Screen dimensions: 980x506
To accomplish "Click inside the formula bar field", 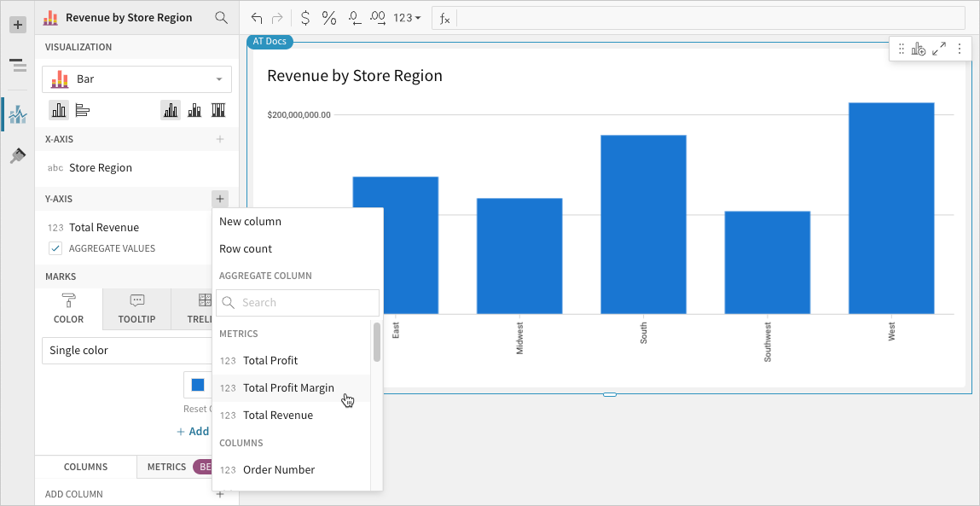I will point(711,18).
